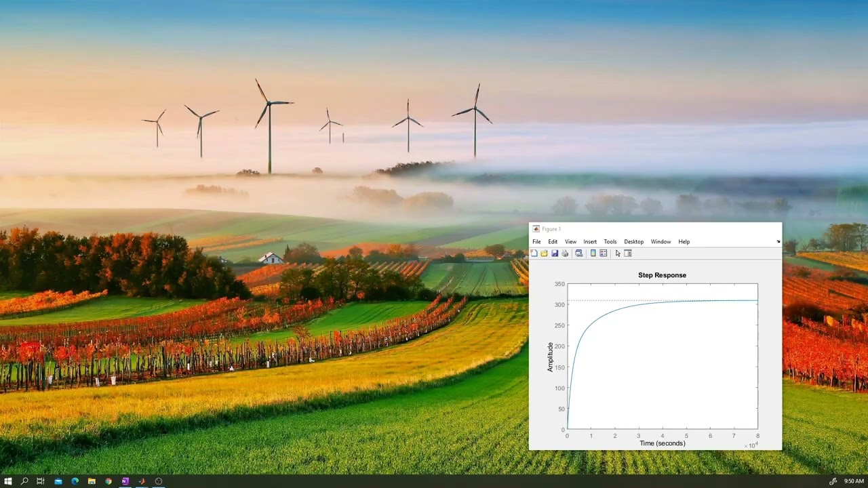Click the 'Figure 1' window title text
The image size is (868, 488).
click(551, 229)
